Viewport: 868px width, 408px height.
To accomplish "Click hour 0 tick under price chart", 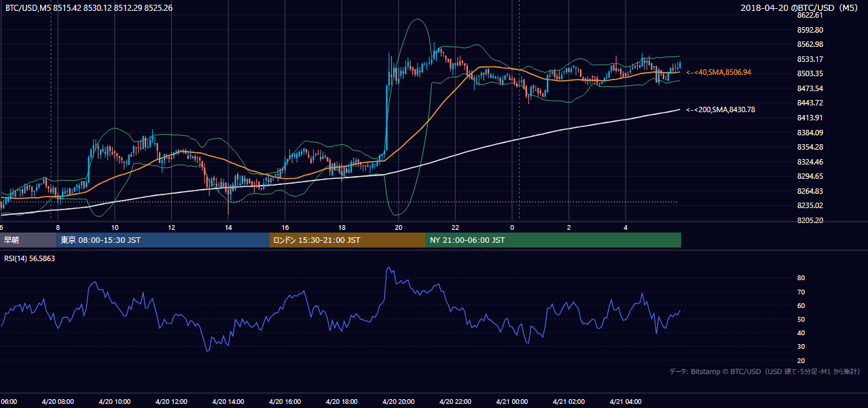I will tap(512, 227).
